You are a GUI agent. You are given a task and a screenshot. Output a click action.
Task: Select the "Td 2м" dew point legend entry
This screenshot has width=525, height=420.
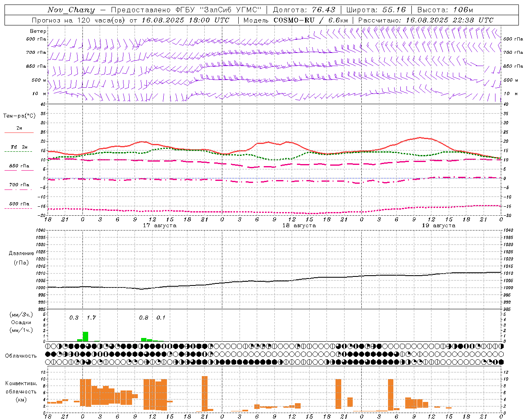(19, 147)
